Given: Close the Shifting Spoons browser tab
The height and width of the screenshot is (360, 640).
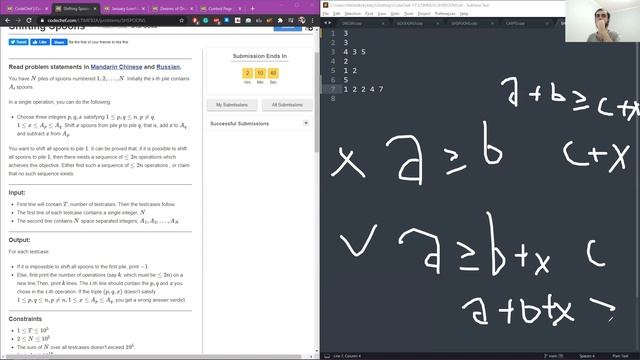Looking at the screenshot, I should 95,9.
